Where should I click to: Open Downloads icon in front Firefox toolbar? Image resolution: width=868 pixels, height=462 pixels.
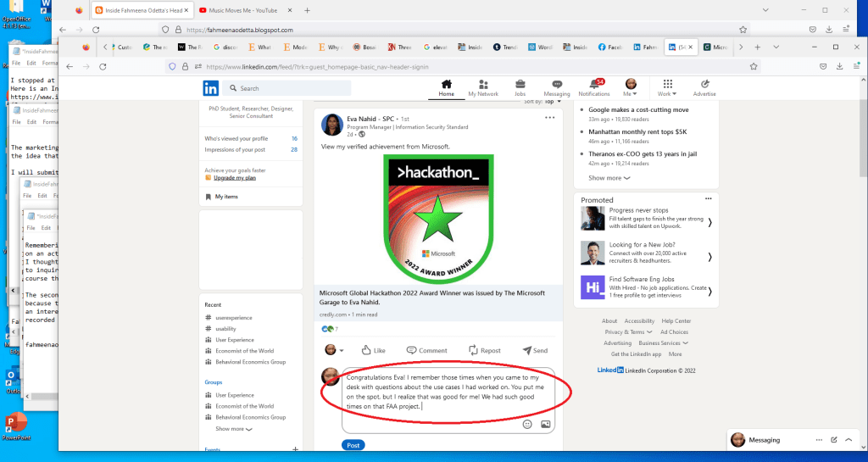(x=839, y=66)
